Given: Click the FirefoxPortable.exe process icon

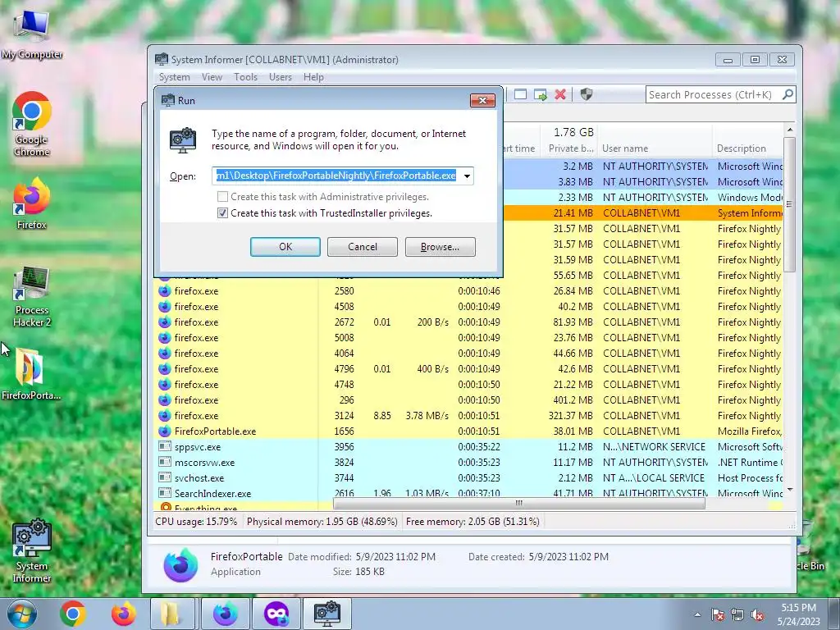Looking at the screenshot, I should [x=165, y=431].
